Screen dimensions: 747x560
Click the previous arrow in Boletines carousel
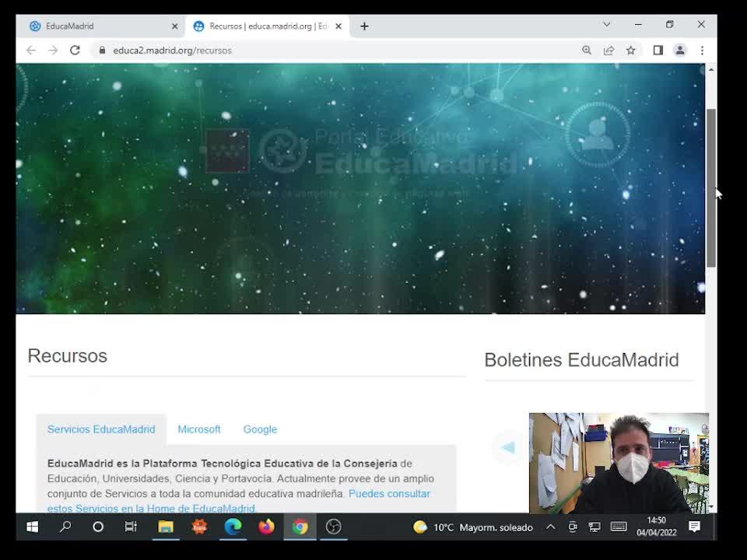pos(508,448)
